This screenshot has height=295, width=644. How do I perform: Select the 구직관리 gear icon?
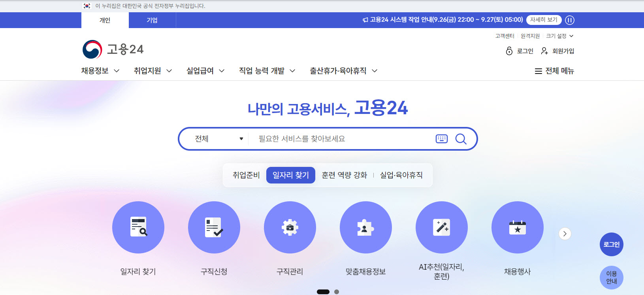290,227
